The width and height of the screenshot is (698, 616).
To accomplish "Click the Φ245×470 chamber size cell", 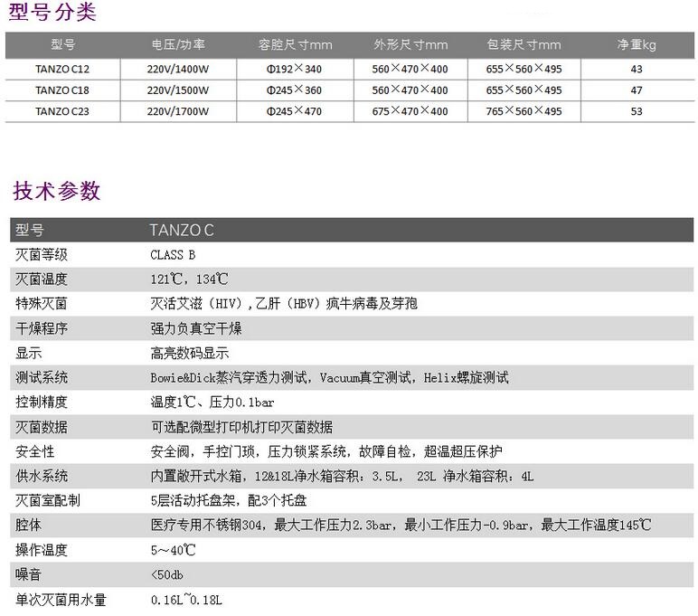I will [x=294, y=111].
